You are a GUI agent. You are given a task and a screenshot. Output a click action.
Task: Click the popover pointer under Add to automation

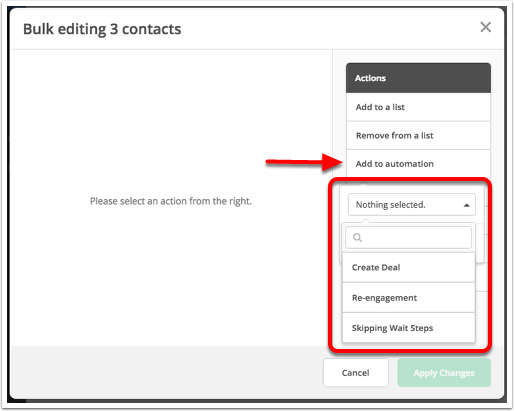pyautogui.click(x=363, y=183)
